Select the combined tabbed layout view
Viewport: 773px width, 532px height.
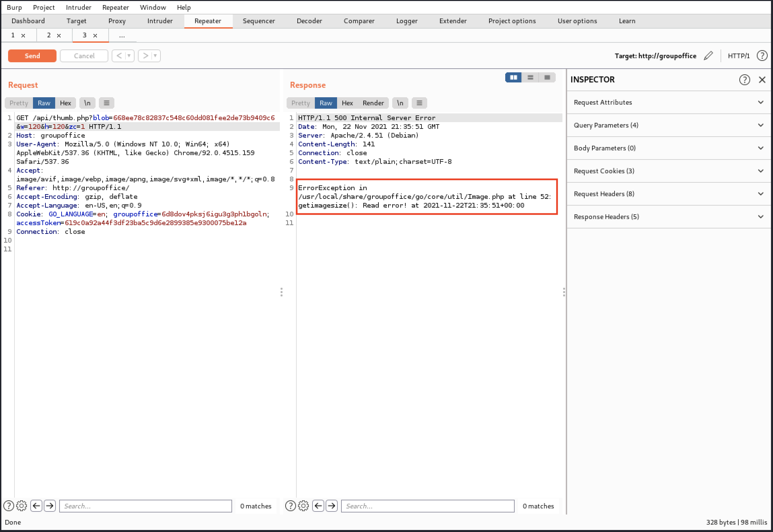[547, 77]
